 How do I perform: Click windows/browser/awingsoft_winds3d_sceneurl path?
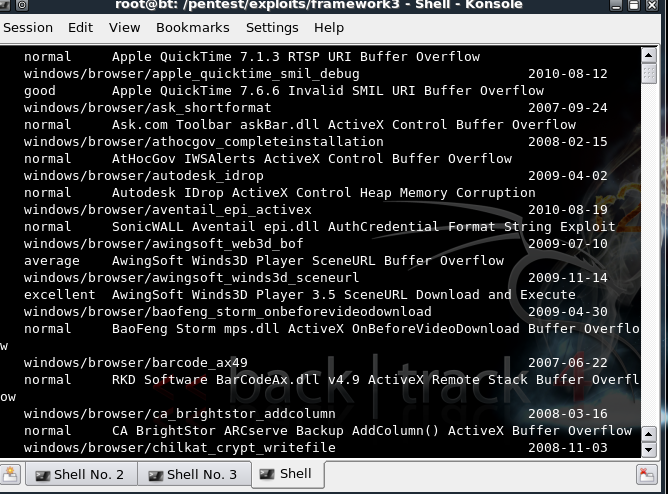(192, 278)
